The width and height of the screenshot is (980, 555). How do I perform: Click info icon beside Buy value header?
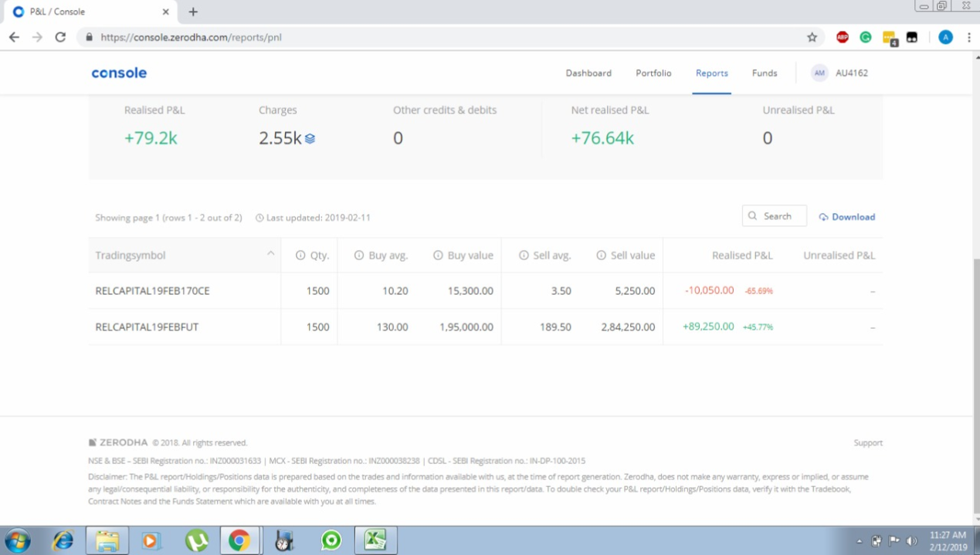(438, 256)
